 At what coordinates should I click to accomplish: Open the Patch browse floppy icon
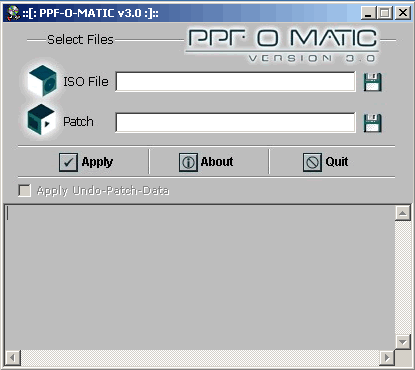tap(372, 123)
